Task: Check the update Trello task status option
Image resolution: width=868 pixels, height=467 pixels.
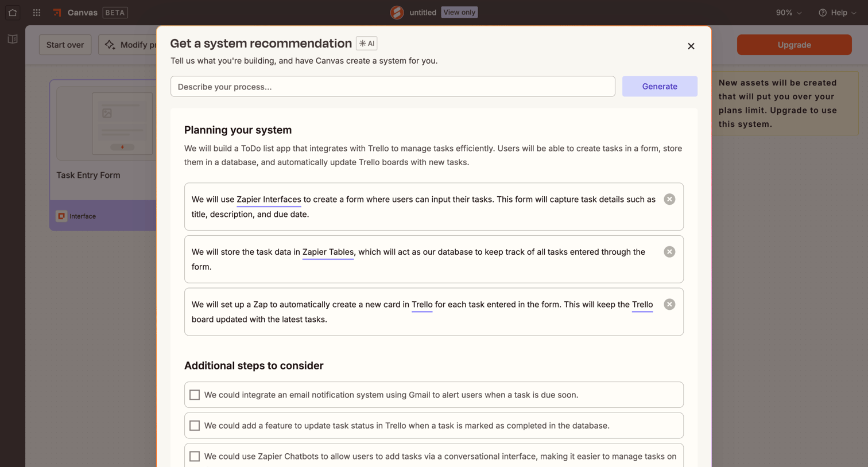Action: 195,426
